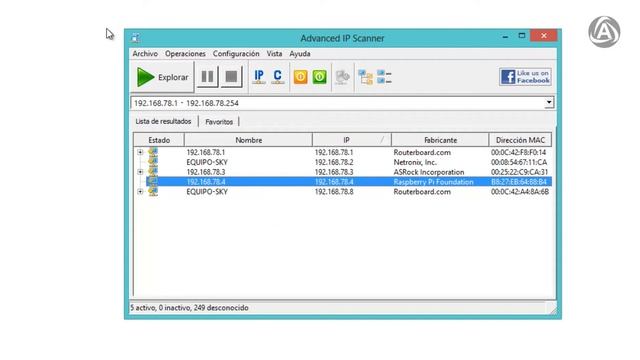Click the collapse-all list toolbar icon
Image resolution: width=640 pixels, height=360 pixels.
click(x=384, y=77)
